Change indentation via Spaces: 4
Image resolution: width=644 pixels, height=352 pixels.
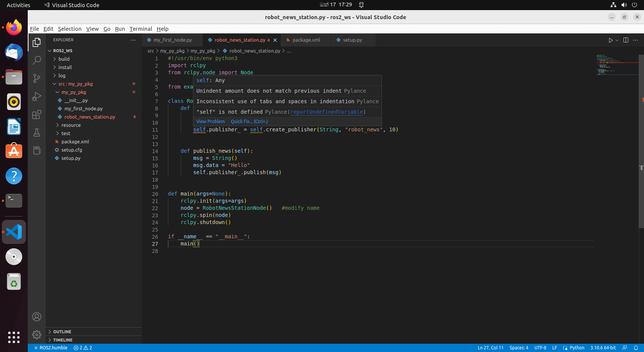[x=519, y=348]
